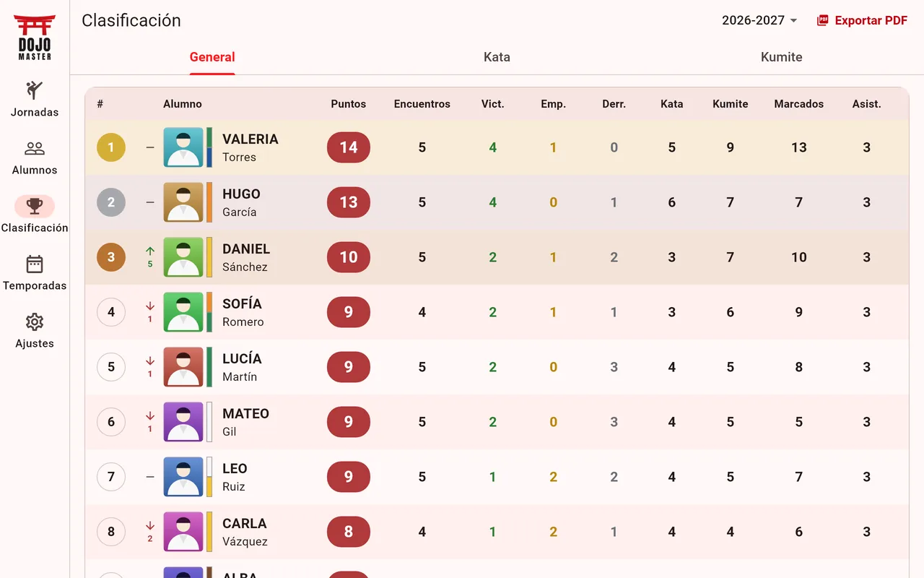
Task: Click the bronze rank 3 medal badge
Action: (x=111, y=257)
